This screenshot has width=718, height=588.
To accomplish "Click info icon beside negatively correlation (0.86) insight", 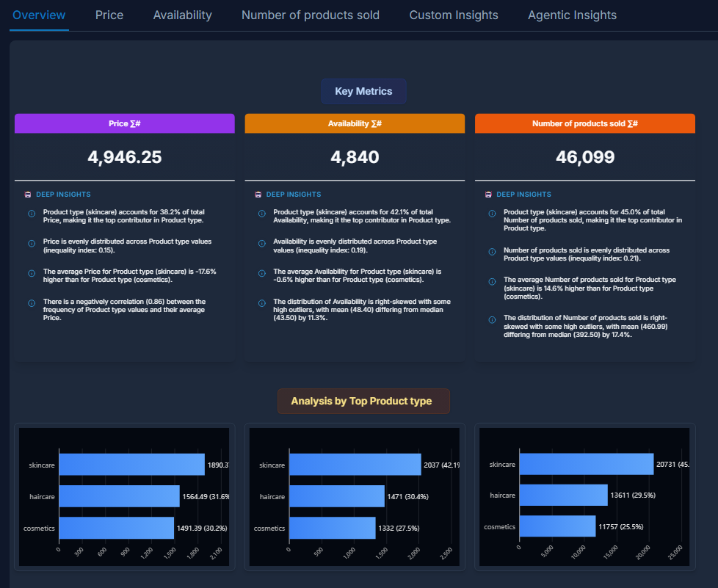I will 32,302.
